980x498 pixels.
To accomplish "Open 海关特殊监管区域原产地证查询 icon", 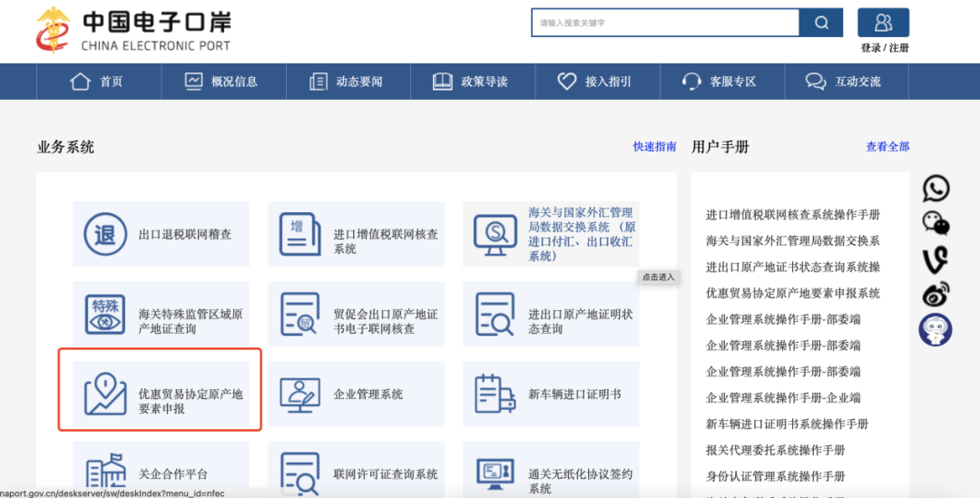I will tap(105, 314).
